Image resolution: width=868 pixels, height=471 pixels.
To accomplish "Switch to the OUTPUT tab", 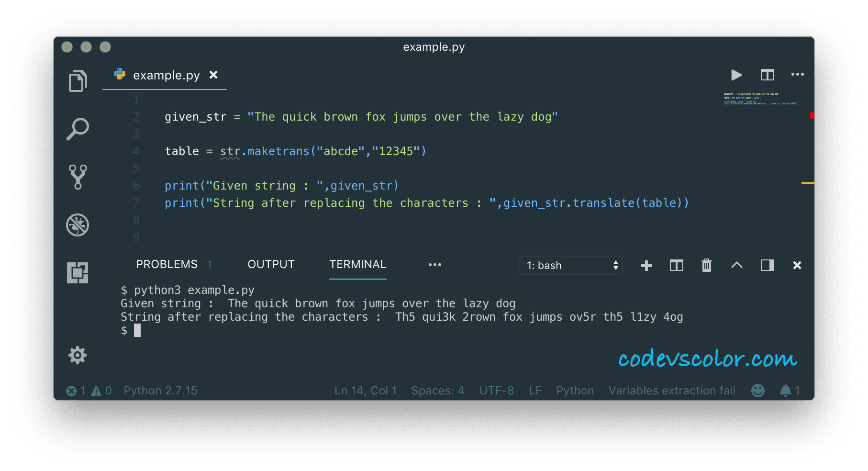I will point(271,264).
